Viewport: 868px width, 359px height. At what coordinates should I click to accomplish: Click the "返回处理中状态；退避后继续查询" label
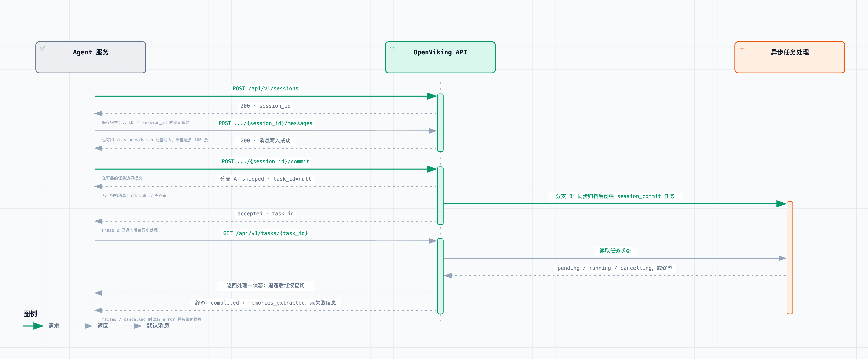coord(265,285)
